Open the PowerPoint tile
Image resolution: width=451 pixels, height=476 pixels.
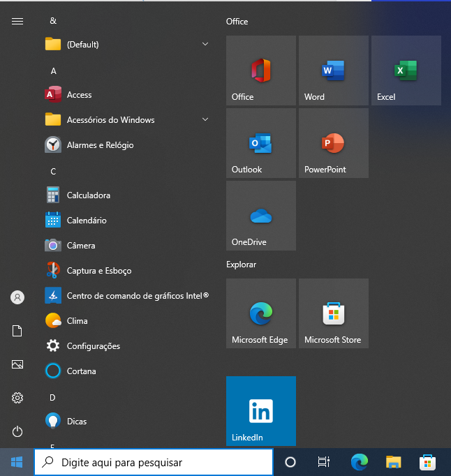(334, 143)
